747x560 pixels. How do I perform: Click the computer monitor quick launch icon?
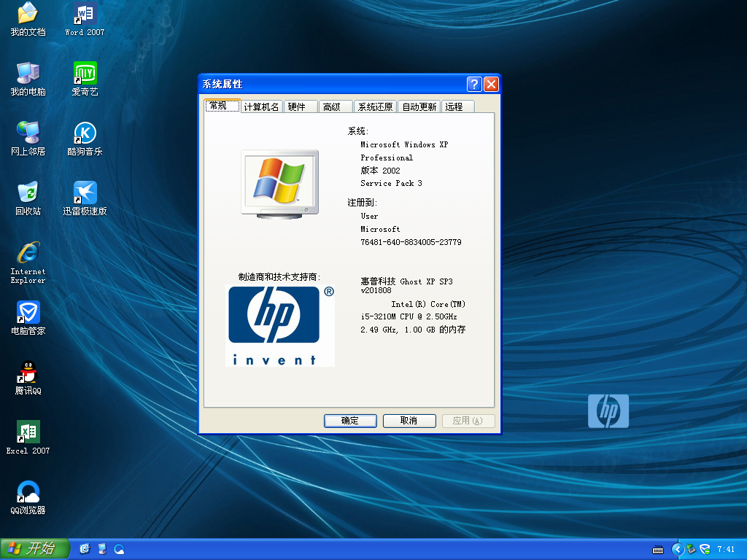point(102,549)
